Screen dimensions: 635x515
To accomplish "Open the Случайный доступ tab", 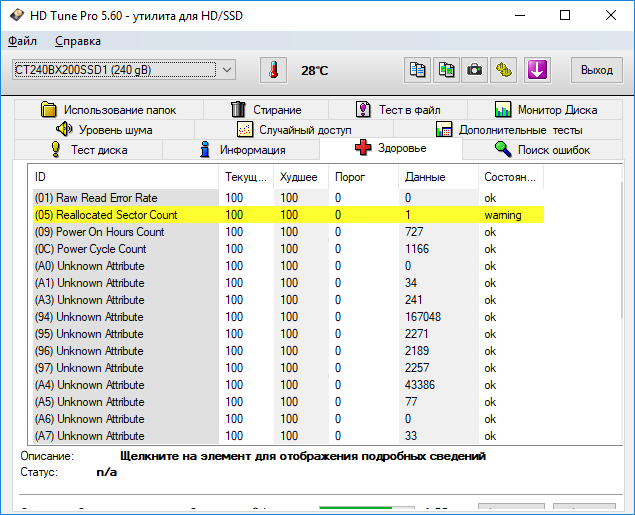I will (292, 130).
